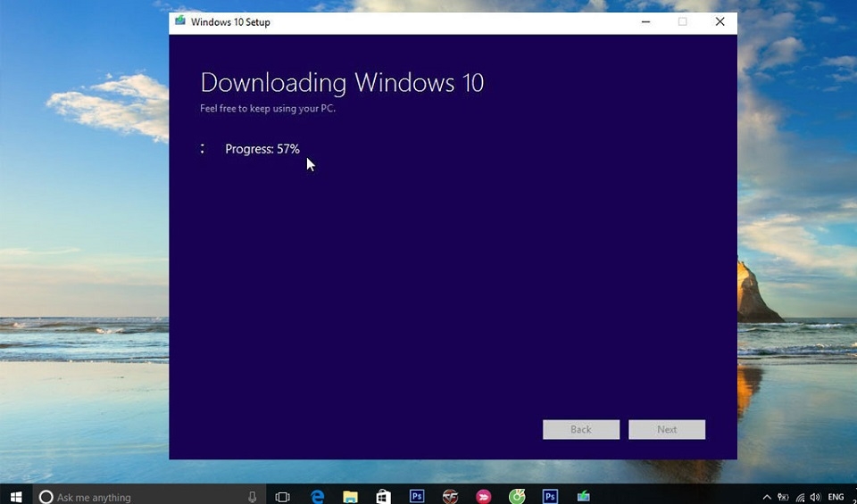Open the Cortana circle icon
The height and width of the screenshot is (504, 857).
click(46, 497)
